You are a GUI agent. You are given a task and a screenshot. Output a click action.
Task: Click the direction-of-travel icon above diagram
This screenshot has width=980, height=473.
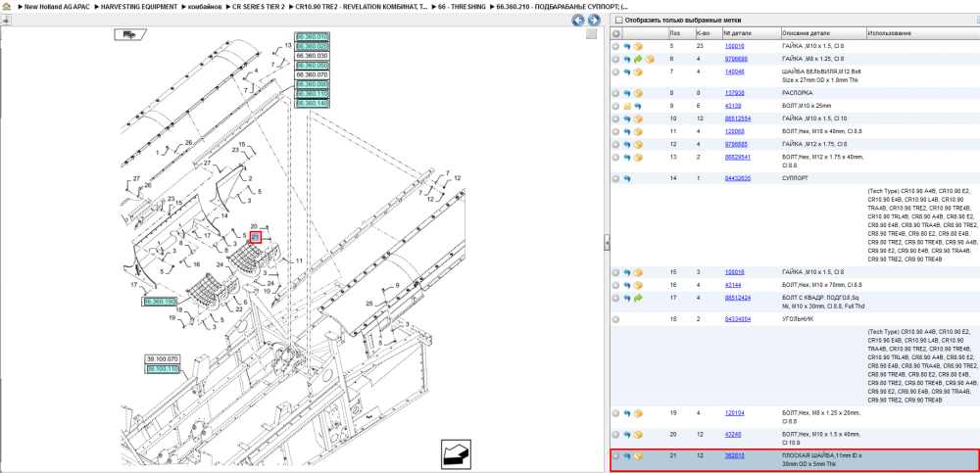(130, 35)
